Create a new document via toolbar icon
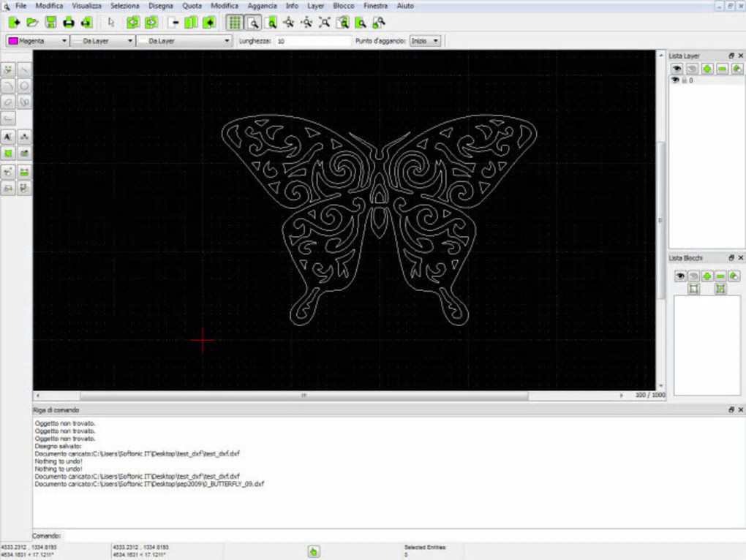This screenshot has height=560, width=746. pyautogui.click(x=14, y=23)
